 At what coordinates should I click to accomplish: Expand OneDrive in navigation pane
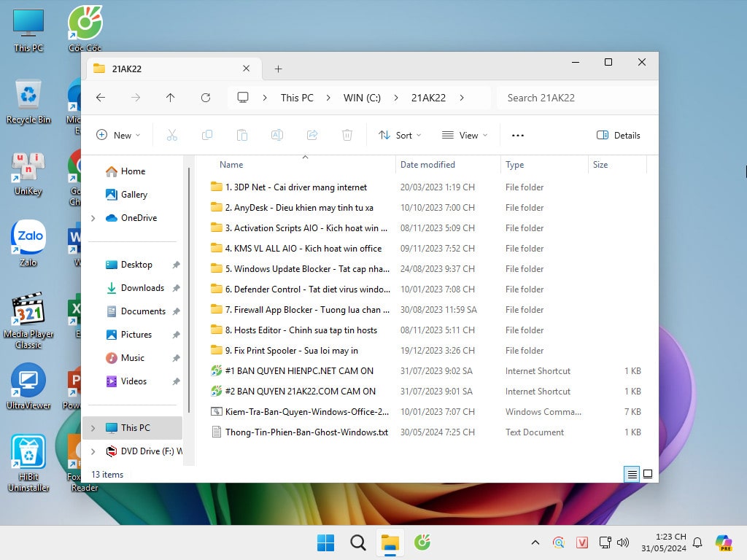(93, 218)
